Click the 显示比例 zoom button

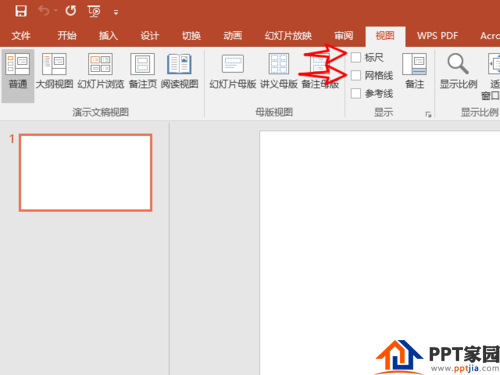[458, 72]
